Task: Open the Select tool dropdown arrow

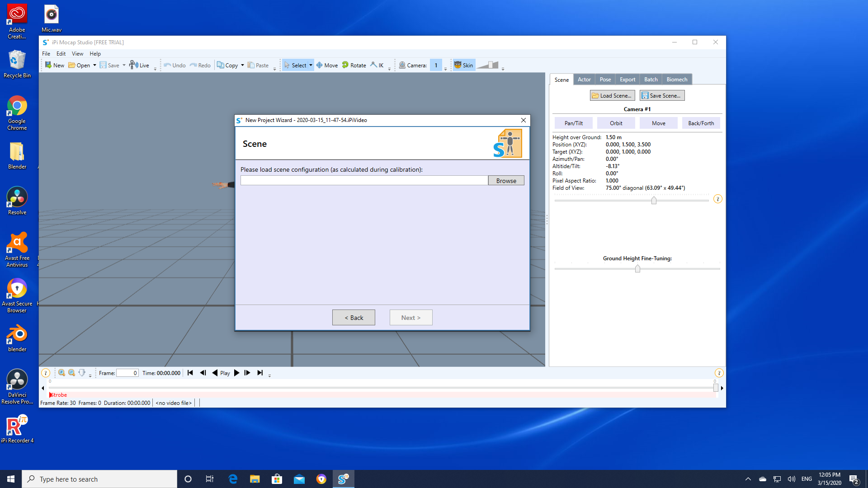Action: click(311, 65)
